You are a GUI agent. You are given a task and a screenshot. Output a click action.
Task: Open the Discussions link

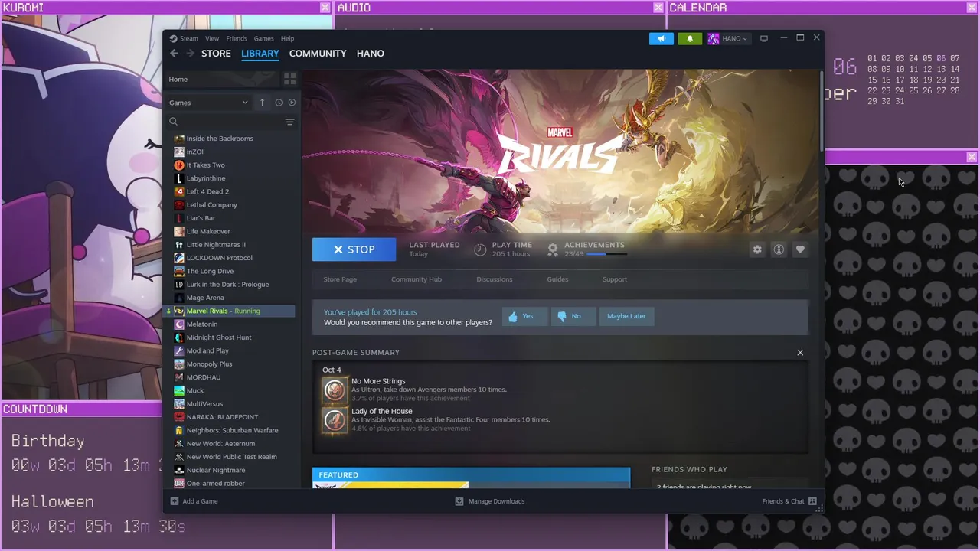(x=495, y=279)
